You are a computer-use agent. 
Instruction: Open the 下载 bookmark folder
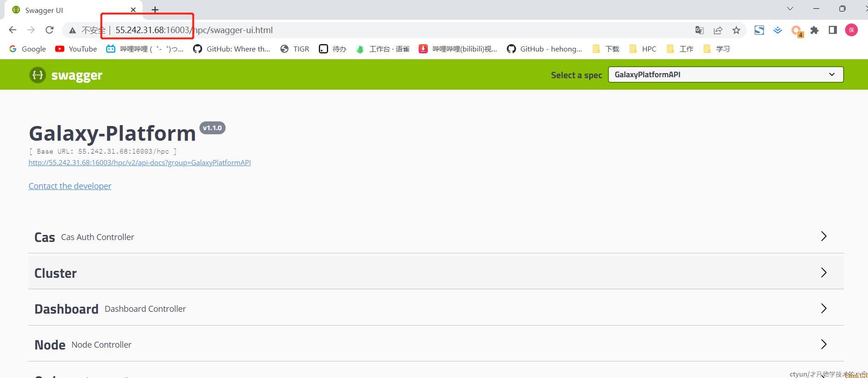point(606,49)
